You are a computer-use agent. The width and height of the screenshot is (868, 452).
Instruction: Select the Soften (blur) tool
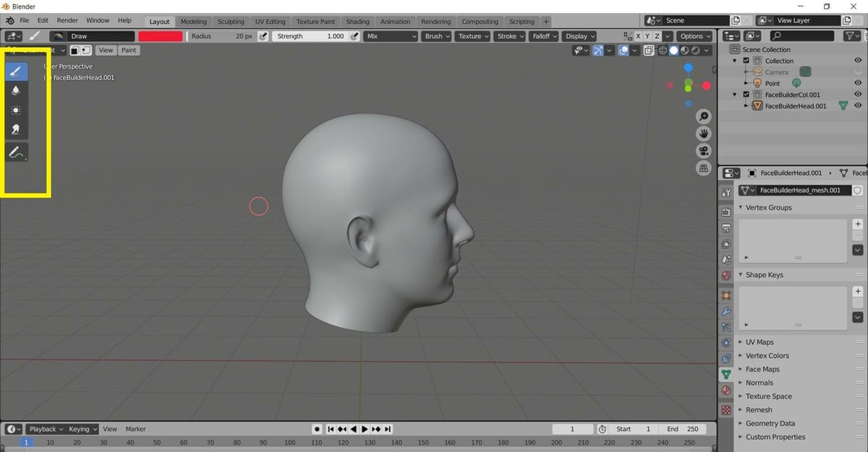point(16,90)
